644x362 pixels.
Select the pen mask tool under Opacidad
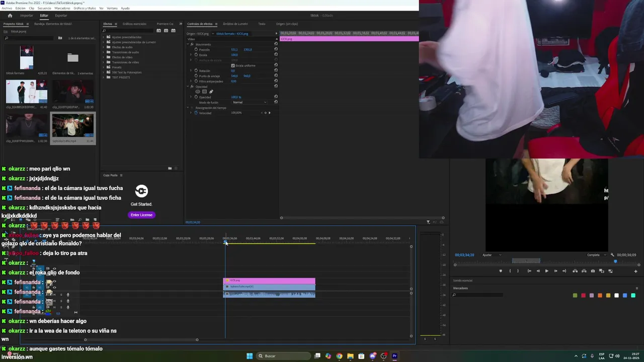point(211,92)
